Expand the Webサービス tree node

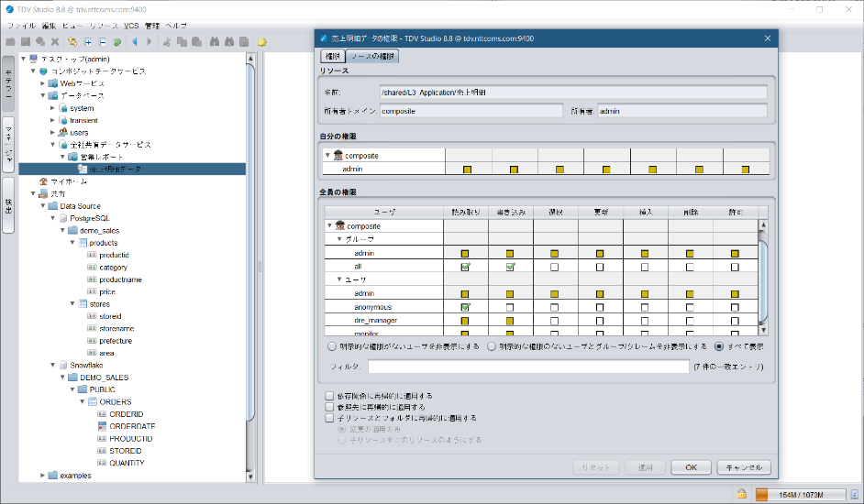[x=43, y=83]
